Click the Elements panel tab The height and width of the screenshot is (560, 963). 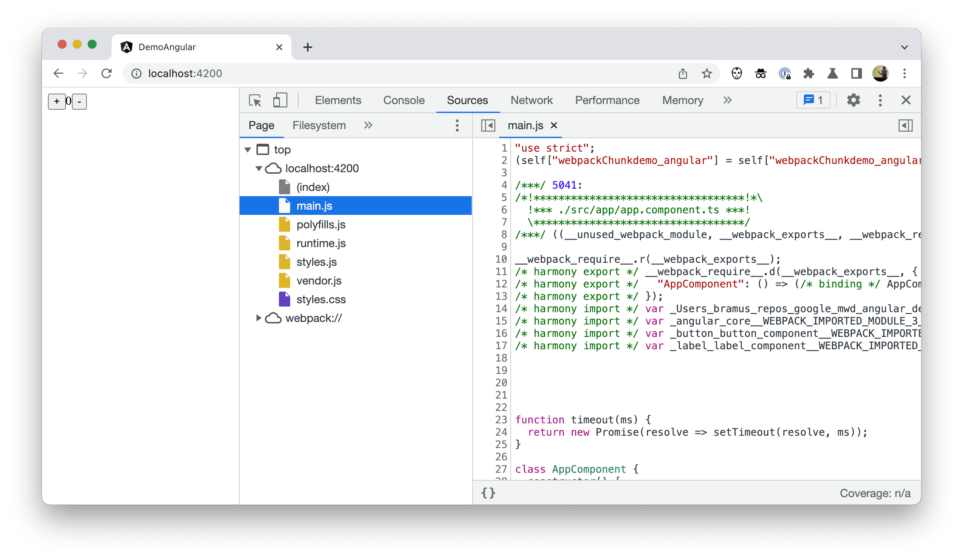pos(337,101)
